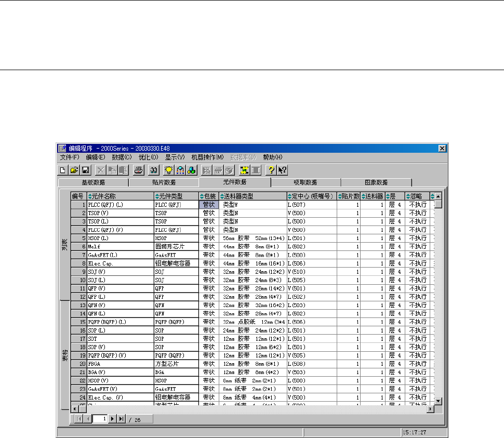Screen dimensions: 504x438
Task: Click the page number input field
Action: [100, 419]
